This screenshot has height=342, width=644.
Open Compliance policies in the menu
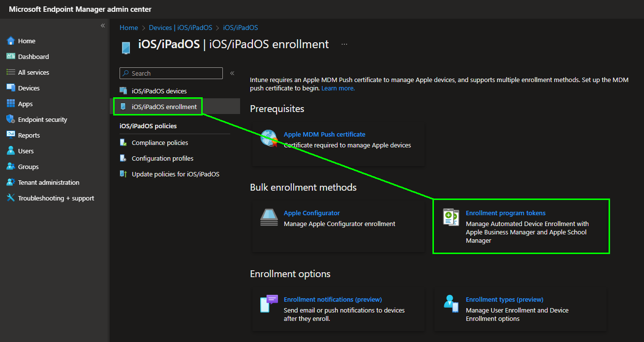(x=159, y=142)
